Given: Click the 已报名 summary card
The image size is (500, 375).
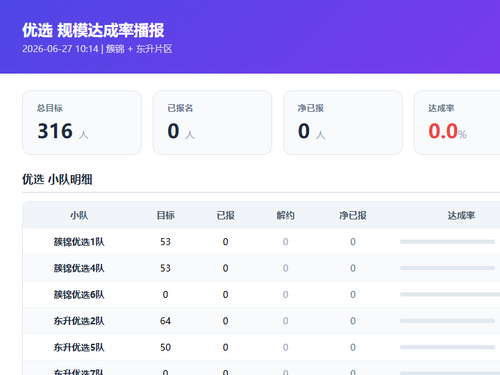Looking at the screenshot, I should tap(212, 122).
